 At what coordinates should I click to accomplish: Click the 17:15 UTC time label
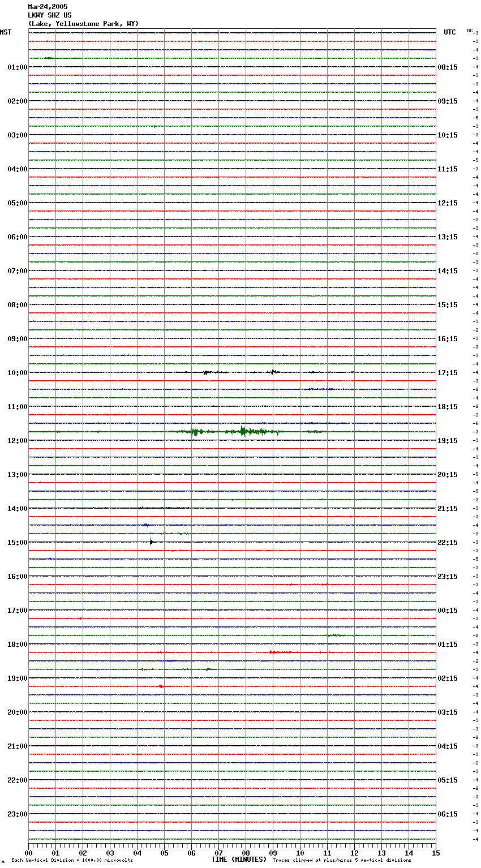(448, 373)
